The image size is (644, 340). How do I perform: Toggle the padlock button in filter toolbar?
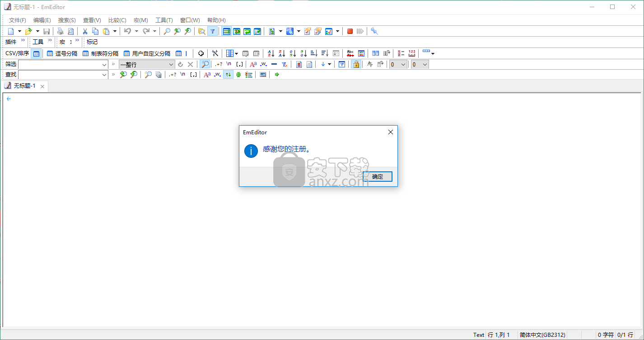(356, 64)
